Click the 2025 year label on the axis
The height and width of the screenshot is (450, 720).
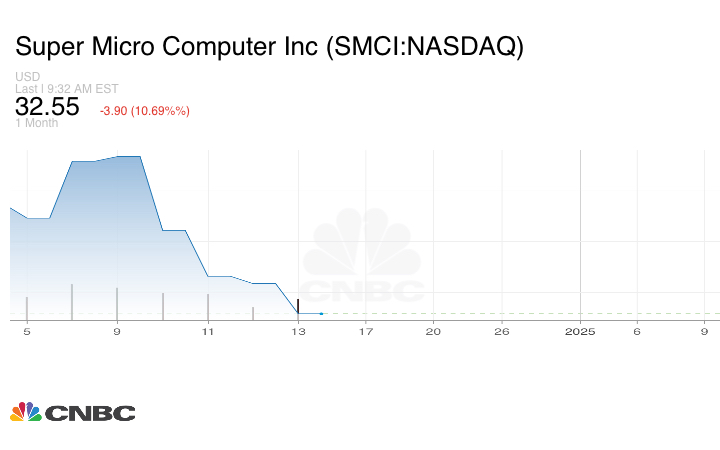tap(580, 331)
